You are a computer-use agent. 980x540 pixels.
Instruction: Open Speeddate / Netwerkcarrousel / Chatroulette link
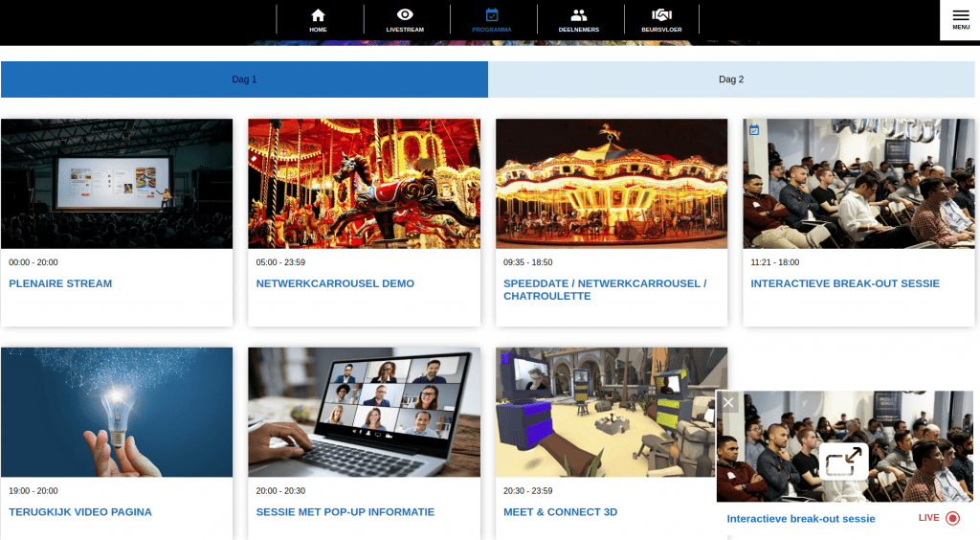pos(605,290)
